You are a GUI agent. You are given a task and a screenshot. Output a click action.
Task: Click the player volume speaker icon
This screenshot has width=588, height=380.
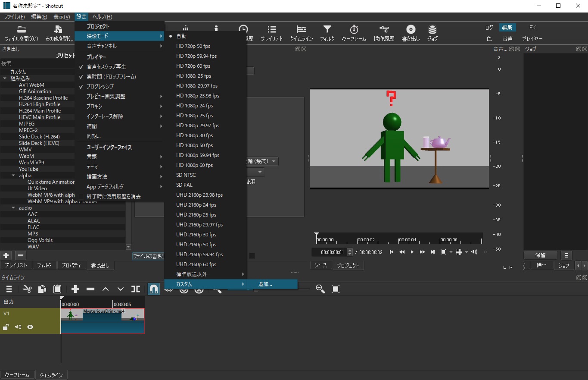pos(474,252)
